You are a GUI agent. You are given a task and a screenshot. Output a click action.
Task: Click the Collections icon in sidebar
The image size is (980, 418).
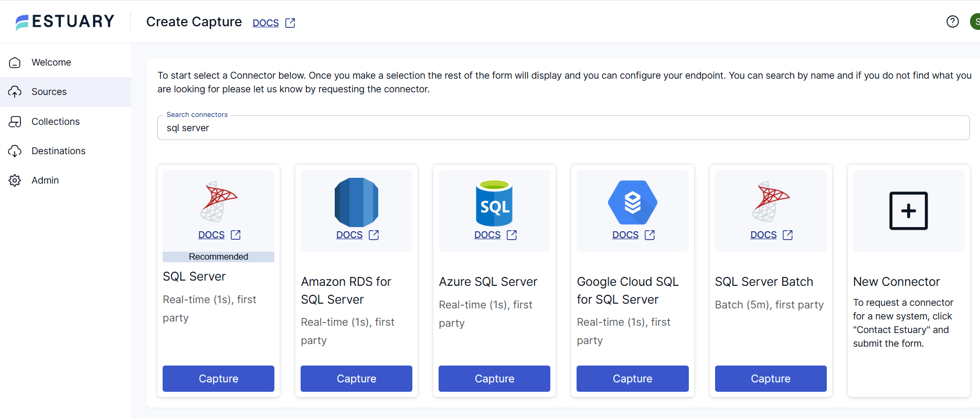[15, 122]
